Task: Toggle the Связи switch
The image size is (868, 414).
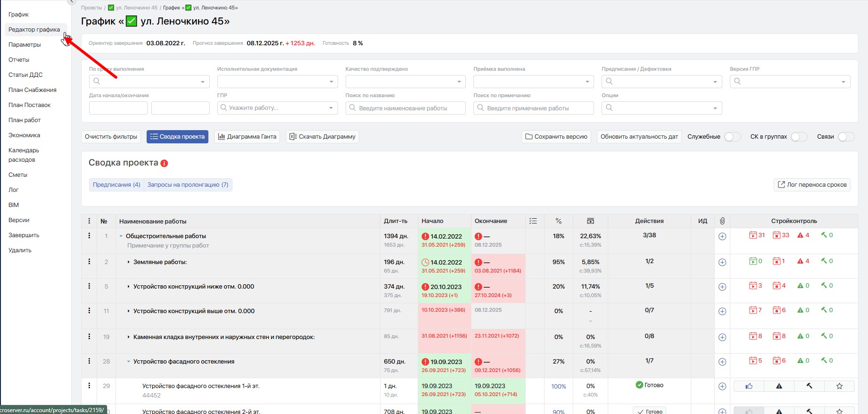Action: [846, 137]
